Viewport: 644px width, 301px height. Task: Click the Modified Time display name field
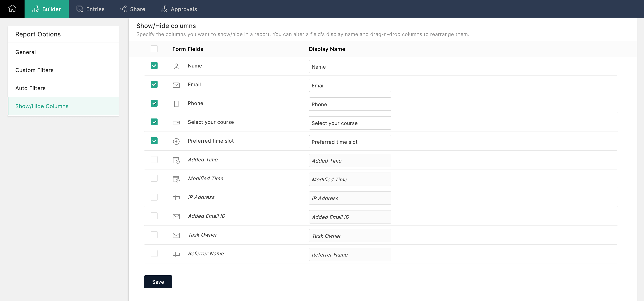350,179
